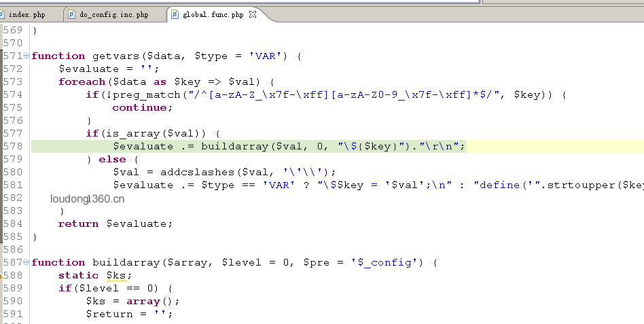Close the global.func.php tab
The width and height of the screenshot is (644, 324).
(253, 14)
